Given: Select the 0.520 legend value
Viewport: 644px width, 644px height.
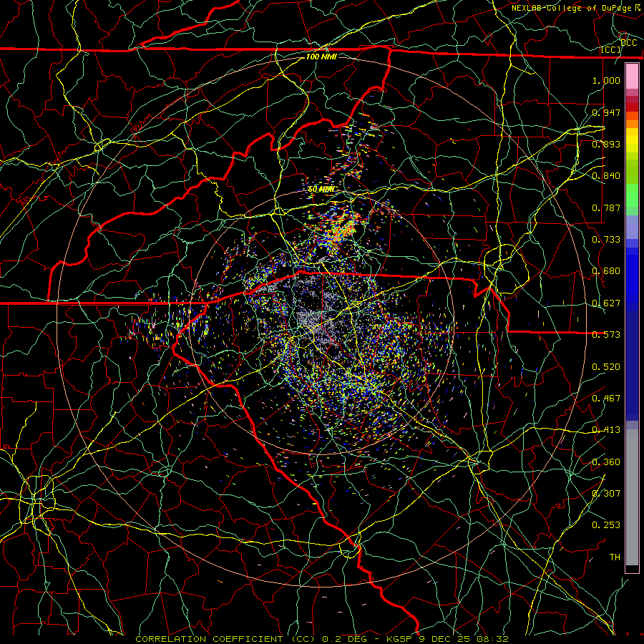Looking at the screenshot, I should click(606, 367).
